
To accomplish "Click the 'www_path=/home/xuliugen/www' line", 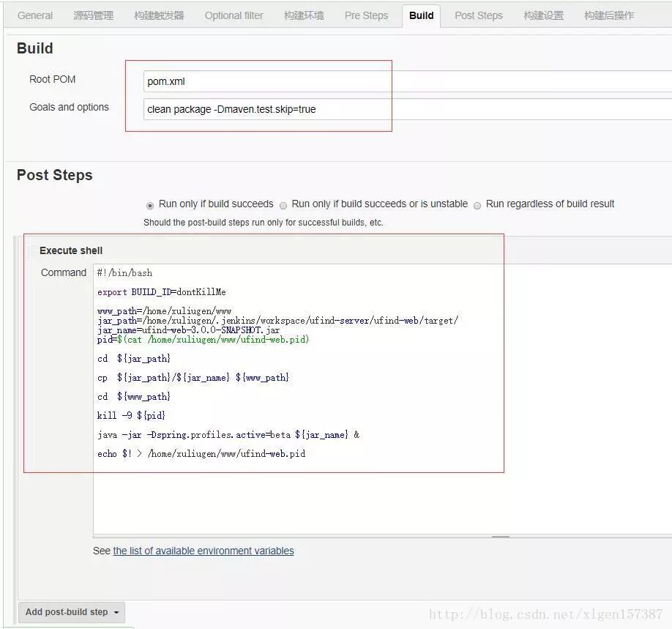I will pos(164,311).
